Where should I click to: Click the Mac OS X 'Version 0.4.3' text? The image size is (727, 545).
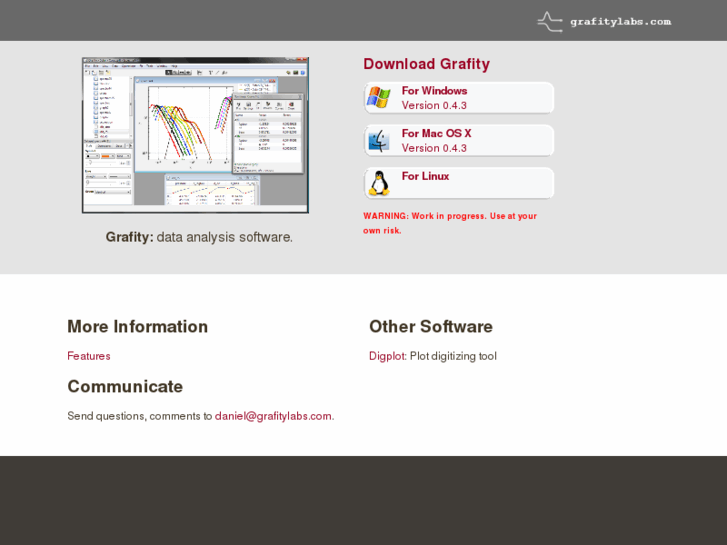point(434,148)
